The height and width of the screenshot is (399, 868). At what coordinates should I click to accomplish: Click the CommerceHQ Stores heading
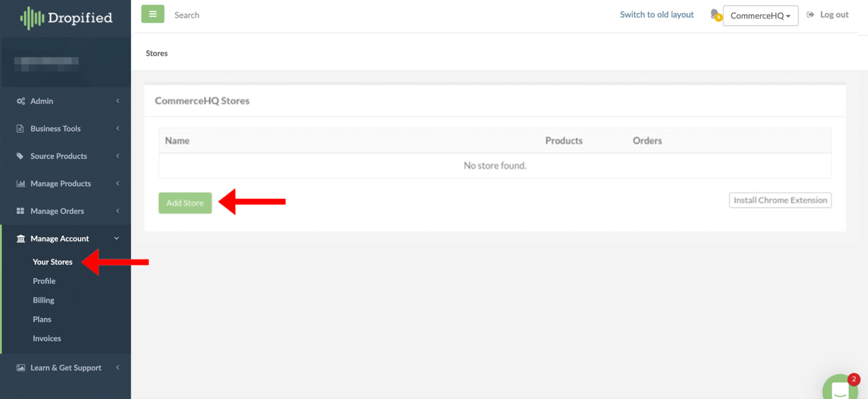pyautogui.click(x=202, y=100)
